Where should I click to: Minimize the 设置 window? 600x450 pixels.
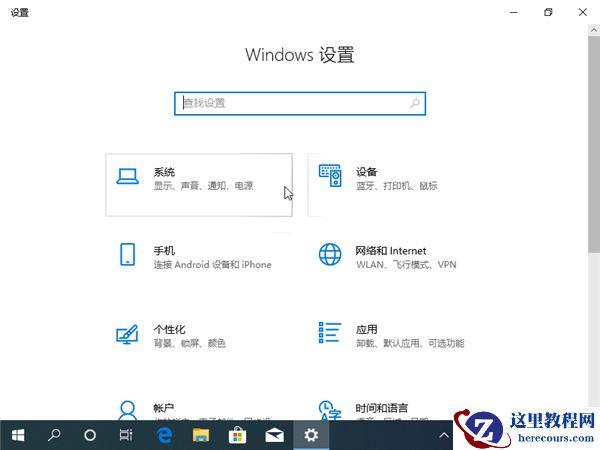click(514, 12)
